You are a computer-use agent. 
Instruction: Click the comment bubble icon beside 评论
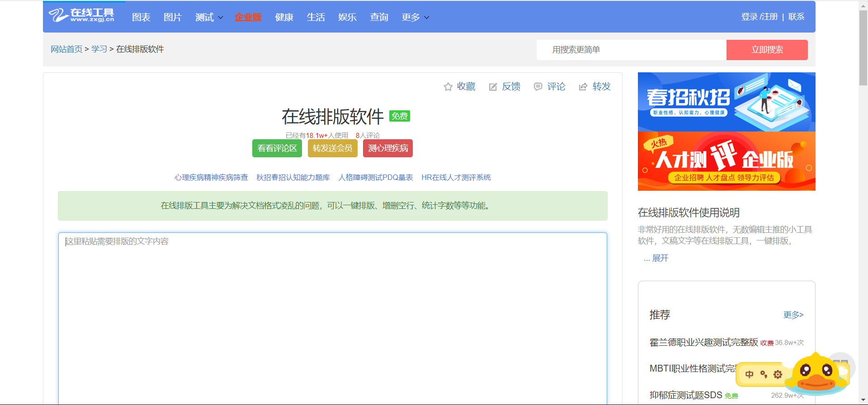pos(538,87)
